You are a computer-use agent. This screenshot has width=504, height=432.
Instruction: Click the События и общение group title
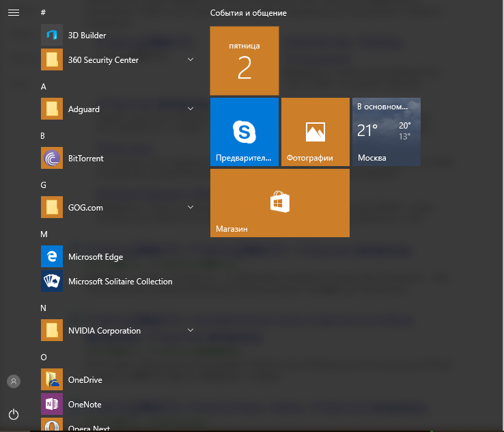point(249,13)
